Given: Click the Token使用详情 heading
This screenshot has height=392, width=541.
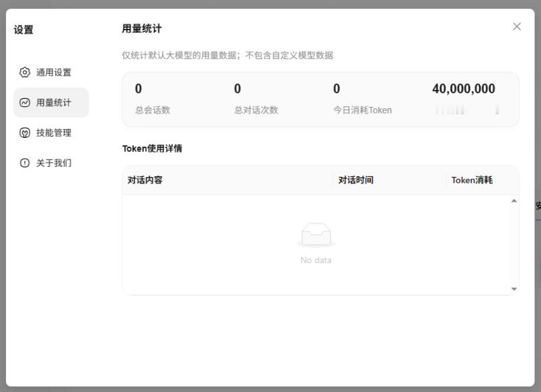Looking at the screenshot, I should click(152, 149).
